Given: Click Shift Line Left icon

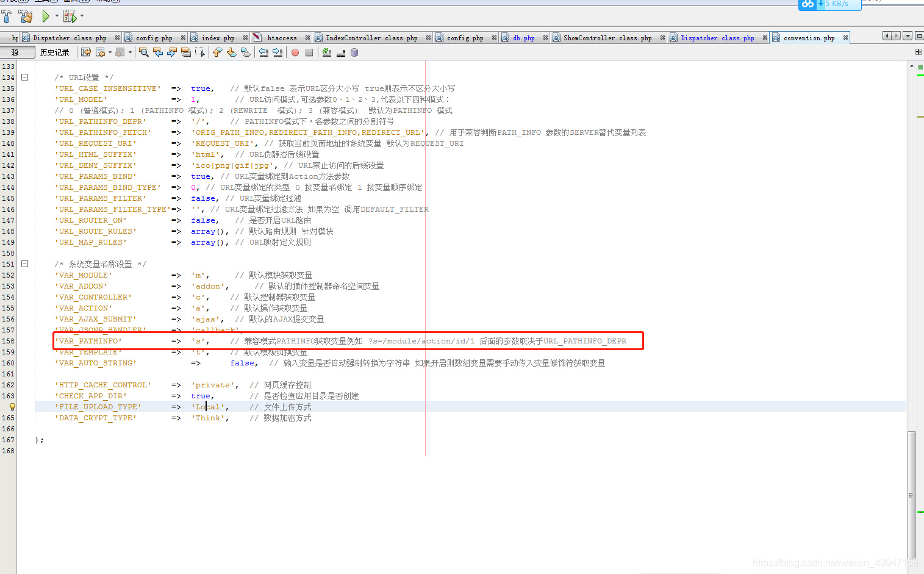Looking at the screenshot, I should (263, 52).
